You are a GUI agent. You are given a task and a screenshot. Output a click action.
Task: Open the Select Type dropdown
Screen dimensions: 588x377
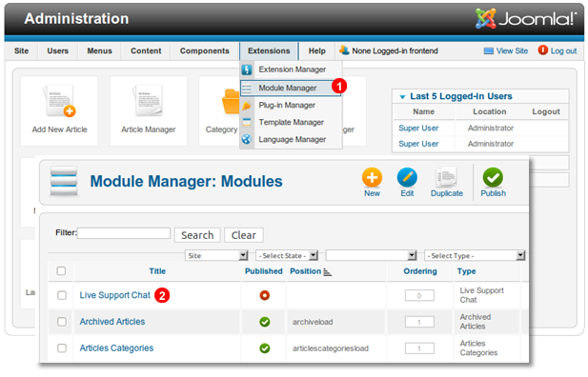click(x=475, y=255)
